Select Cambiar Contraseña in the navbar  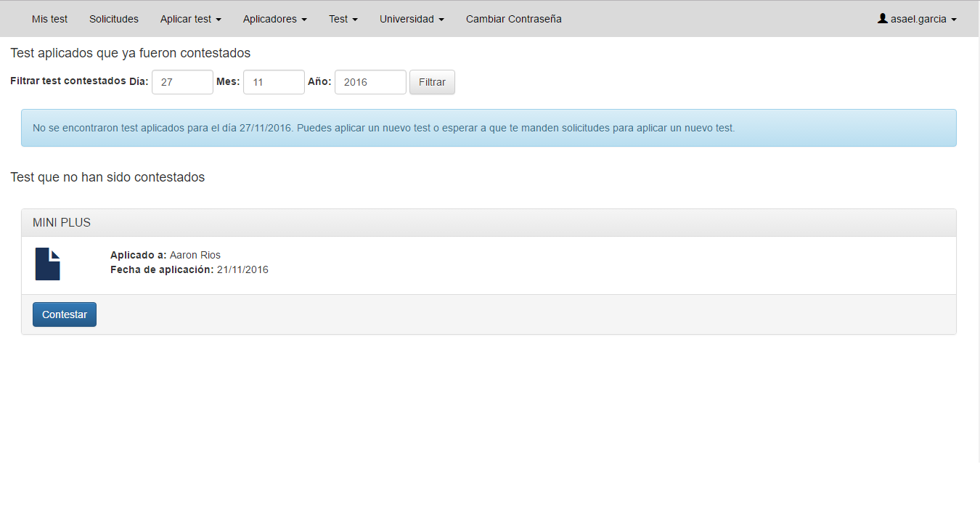click(513, 19)
